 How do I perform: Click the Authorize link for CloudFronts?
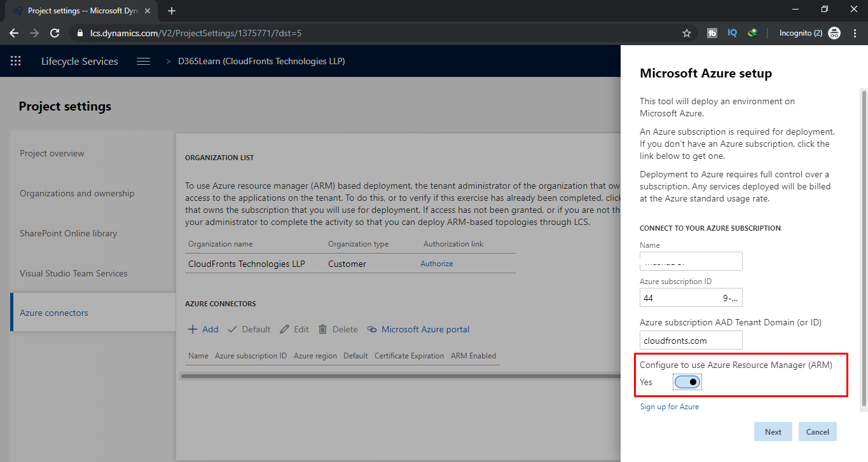pyautogui.click(x=437, y=264)
